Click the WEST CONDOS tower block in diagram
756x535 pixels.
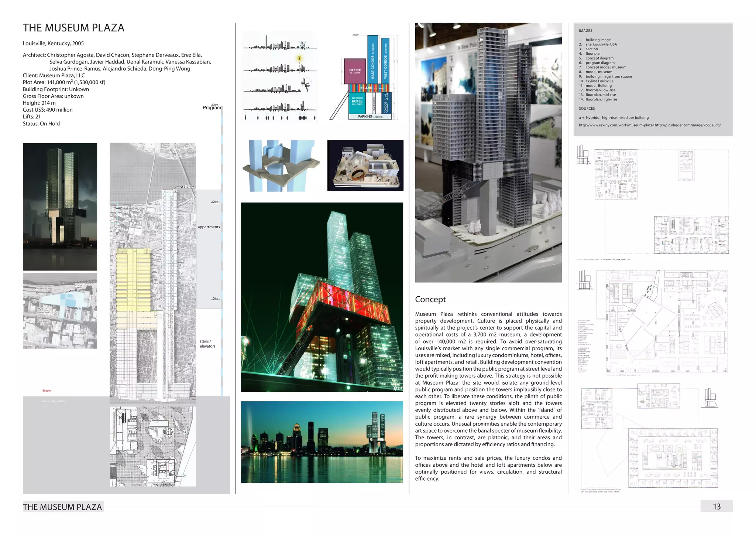[385, 61]
